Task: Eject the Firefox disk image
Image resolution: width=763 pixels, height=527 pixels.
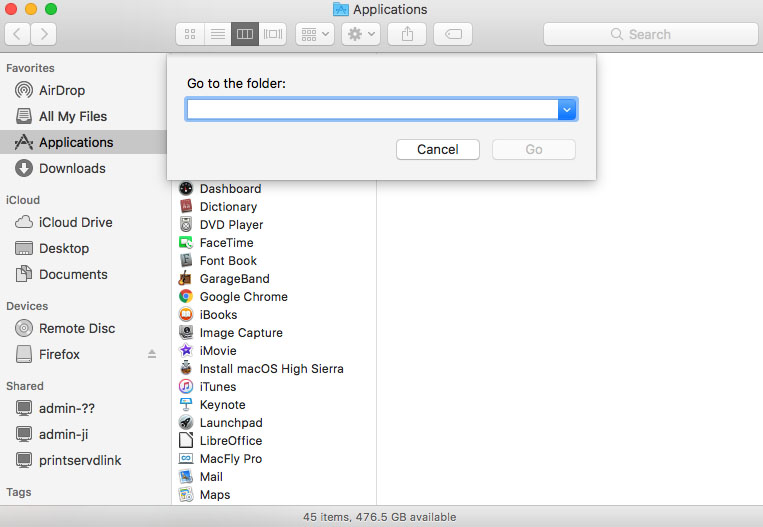Action: coord(152,354)
